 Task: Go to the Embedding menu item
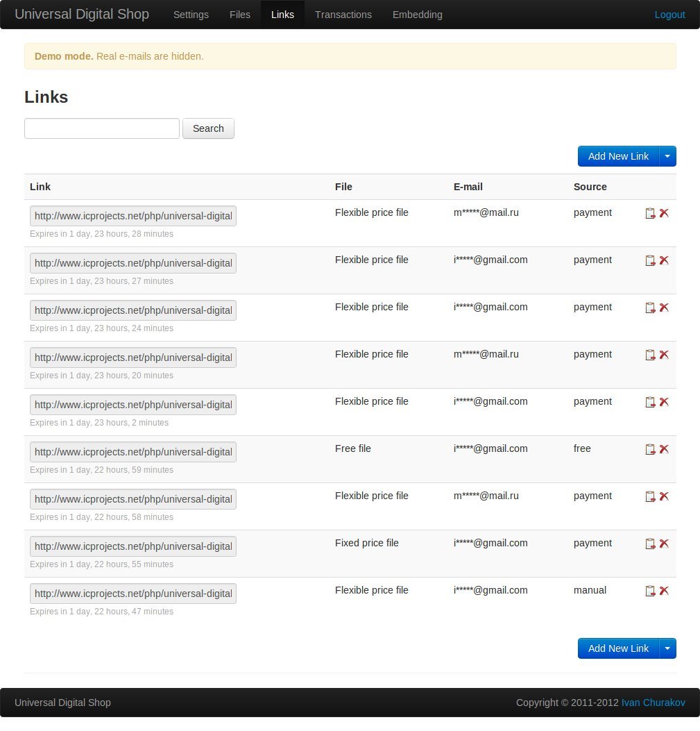(x=417, y=15)
